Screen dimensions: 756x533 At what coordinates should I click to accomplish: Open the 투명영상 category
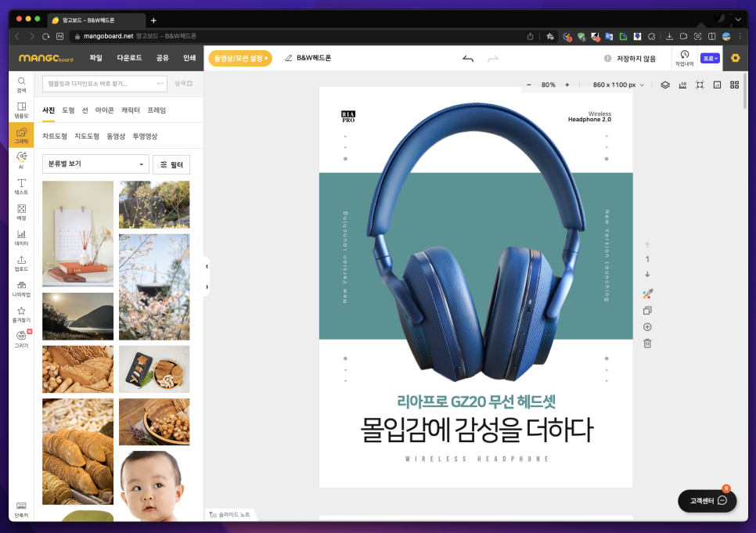[x=145, y=136]
